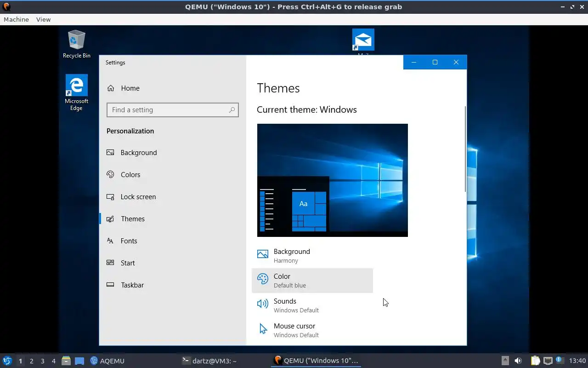Click the show desktop panel icon
The height and width of the screenshot is (368, 588).
click(79, 361)
